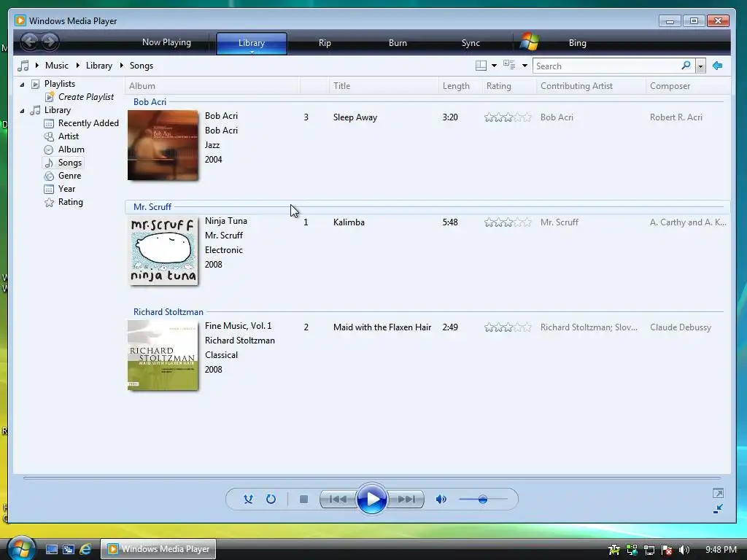Viewport: 747px width, 560px height.
Task: Click the Ninja Tuna album cover thumbnail
Action: [x=163, y=251]
